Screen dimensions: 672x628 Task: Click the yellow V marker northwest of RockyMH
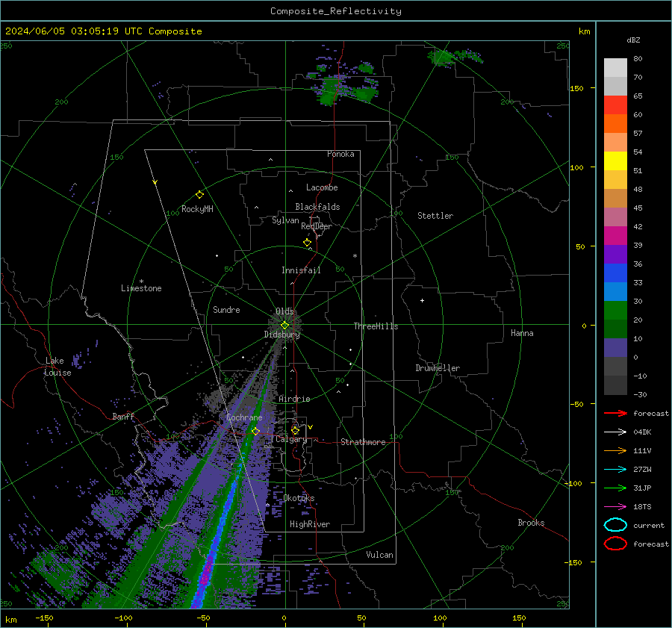click(155, 182)
